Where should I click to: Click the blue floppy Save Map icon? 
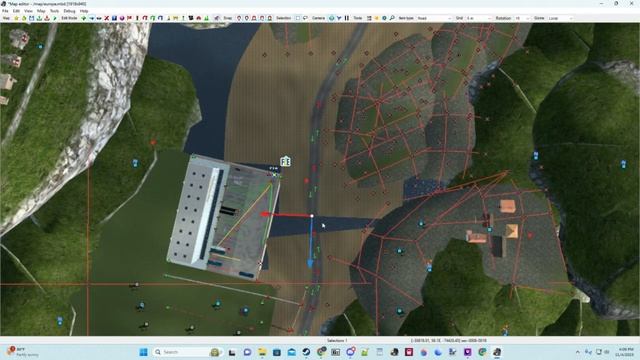coord(31,18)
